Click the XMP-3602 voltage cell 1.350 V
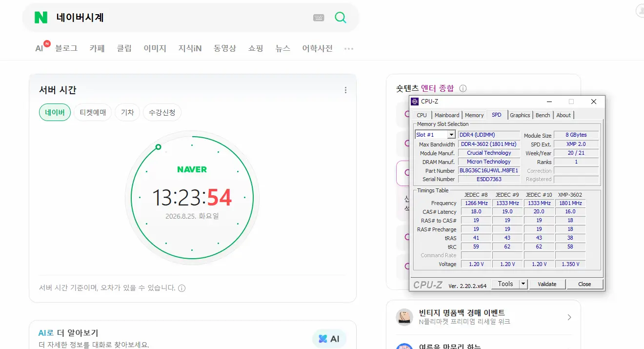The height and width of the screenshot is (349, 644). click(570, 264)
